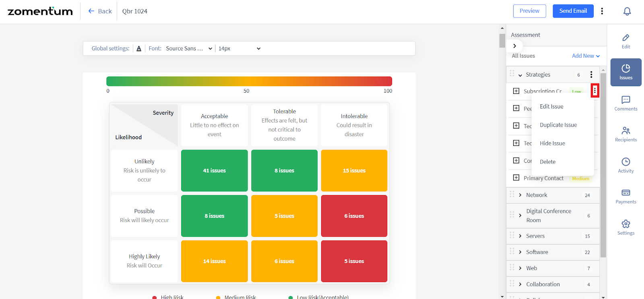Expand the Web category

pyautogui.click(x=520, y=268)
